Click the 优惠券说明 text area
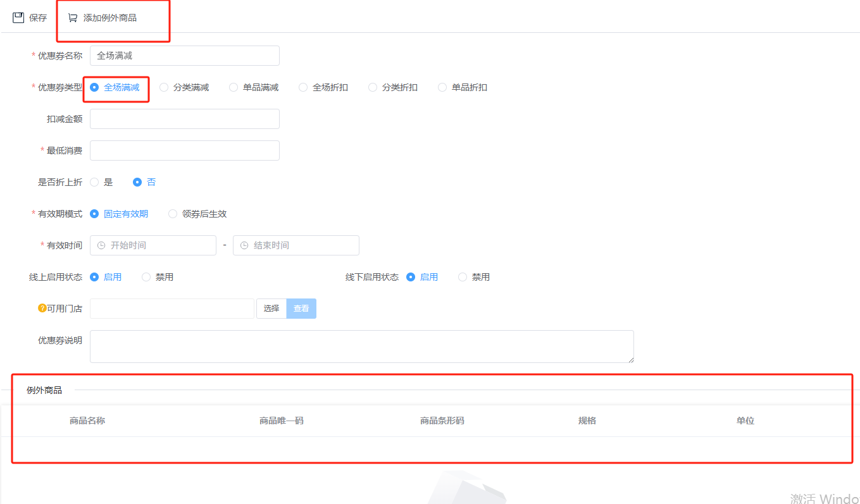860x504 pixels. (x=361, y=347)
